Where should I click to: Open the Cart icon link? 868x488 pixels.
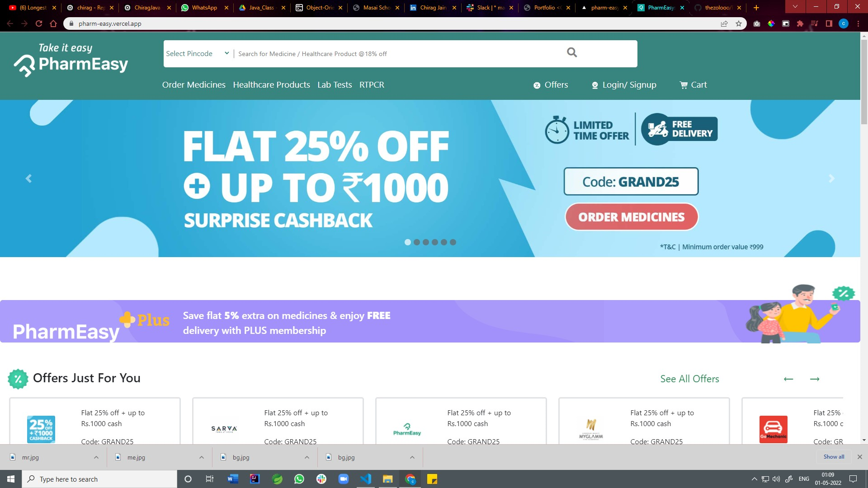(693, 85)
